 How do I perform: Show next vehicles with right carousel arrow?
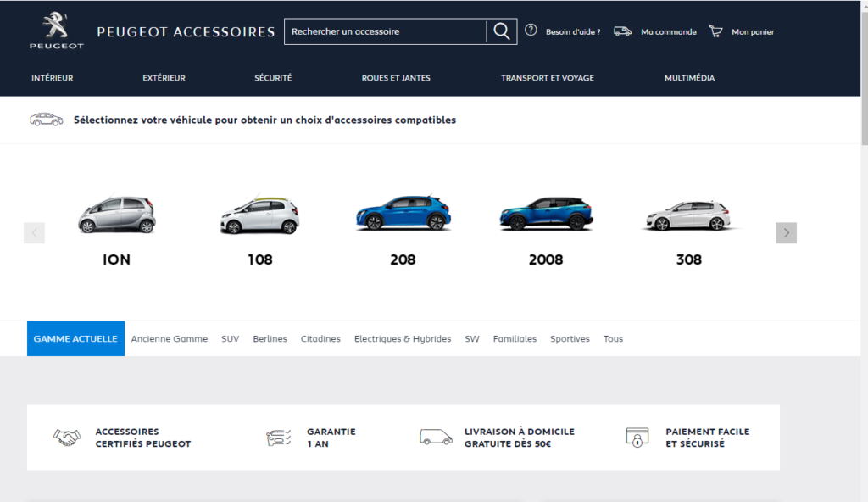[x=786, y=232]
